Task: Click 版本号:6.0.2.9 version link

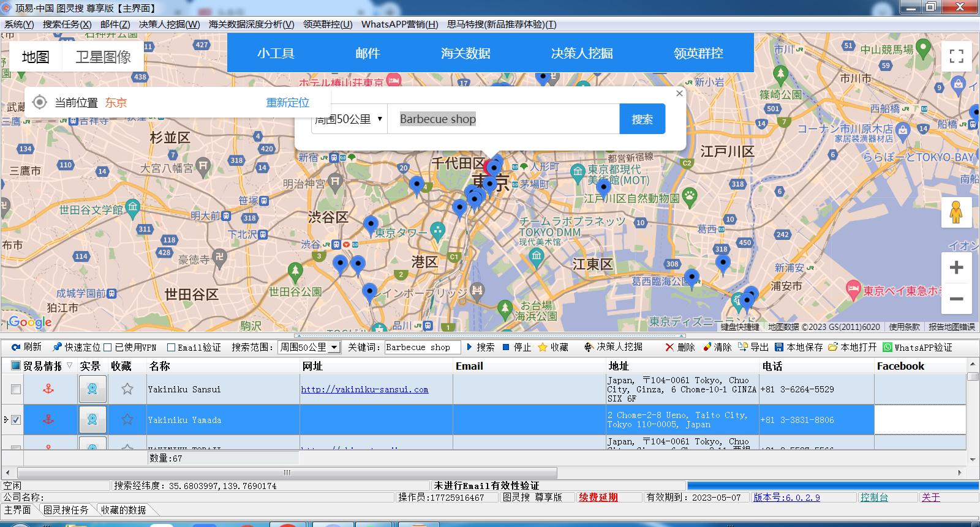Action: (x=786, y=498)
